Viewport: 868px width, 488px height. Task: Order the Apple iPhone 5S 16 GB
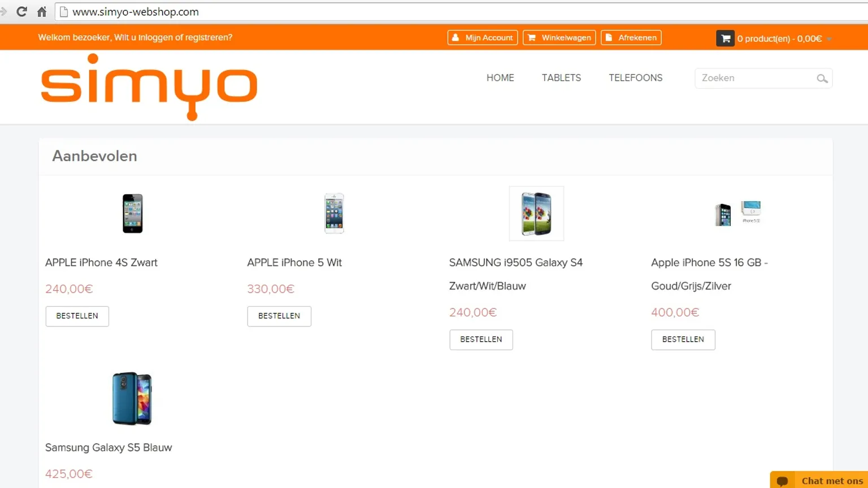(683, 339)
